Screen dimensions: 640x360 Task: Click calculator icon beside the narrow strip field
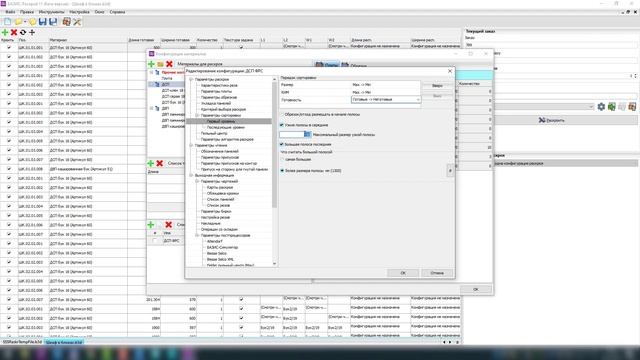click(x=307, y=134)
